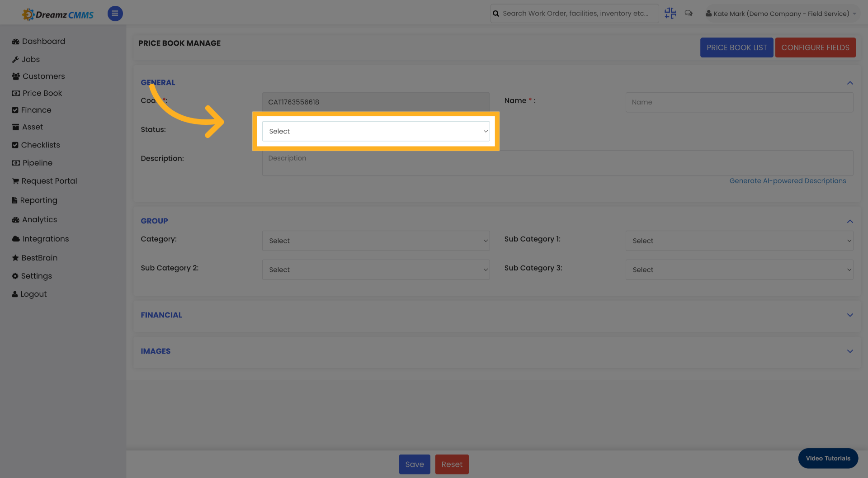Open the Status Select dropdown
This screenshot has width=868, height=478.
coord(376,131)
